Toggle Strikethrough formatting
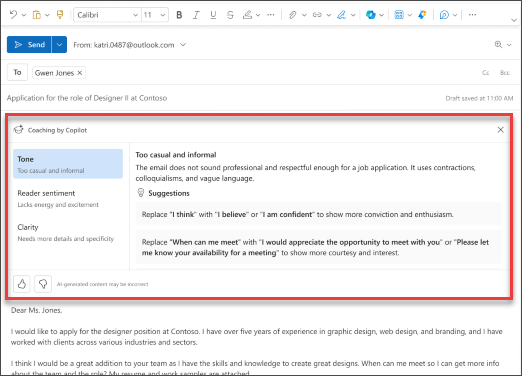Screen dimensions: 522x376 tap(230, 15)
